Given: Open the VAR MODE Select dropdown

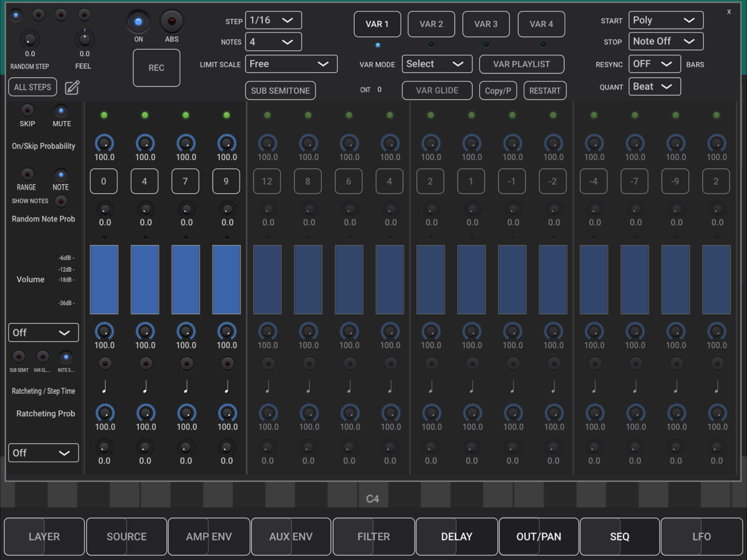Looking at the screenshot, I should 437,64.
